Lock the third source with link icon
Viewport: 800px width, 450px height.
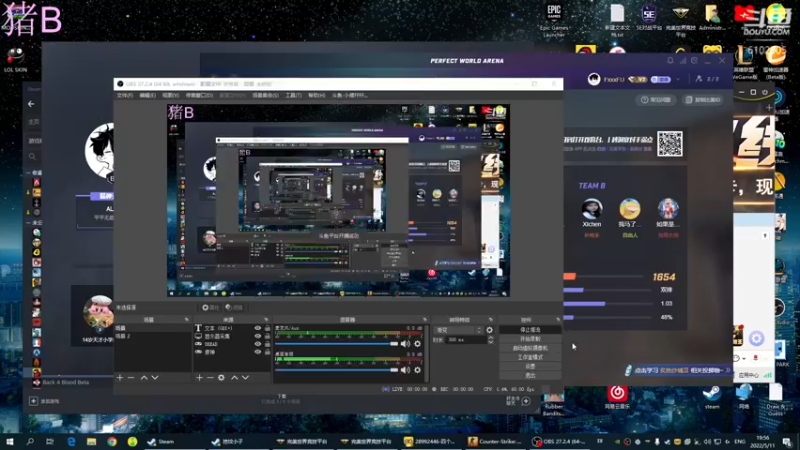click(x=267, y=344)
